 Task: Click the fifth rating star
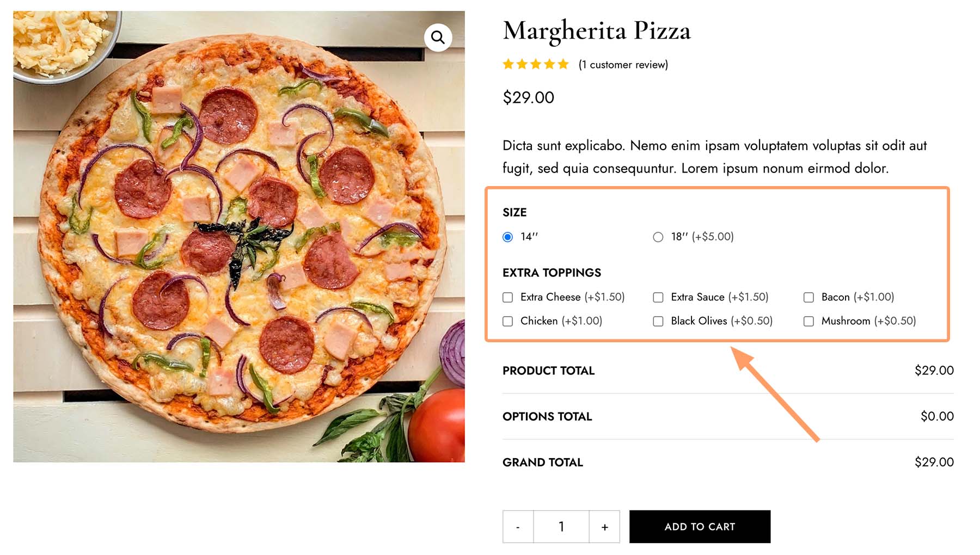tap(564, 64)
